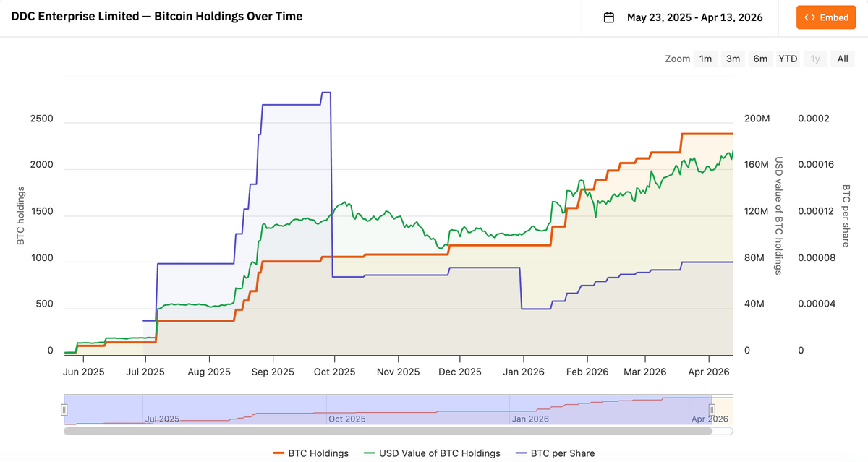Click Apr 2026 label in the navigator
Screen dimensions: 868x462
coord(710,419)
